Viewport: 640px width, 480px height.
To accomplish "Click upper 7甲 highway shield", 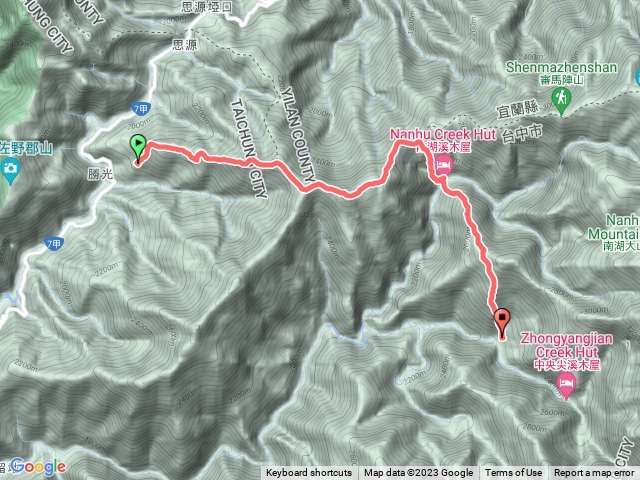I will [141, 109].
